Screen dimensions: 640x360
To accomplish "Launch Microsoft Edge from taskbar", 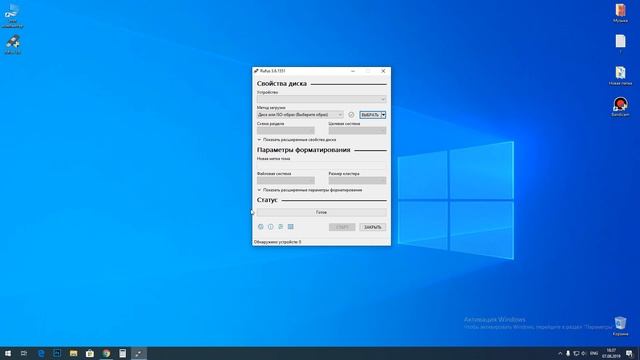I will tap(41, 353).
